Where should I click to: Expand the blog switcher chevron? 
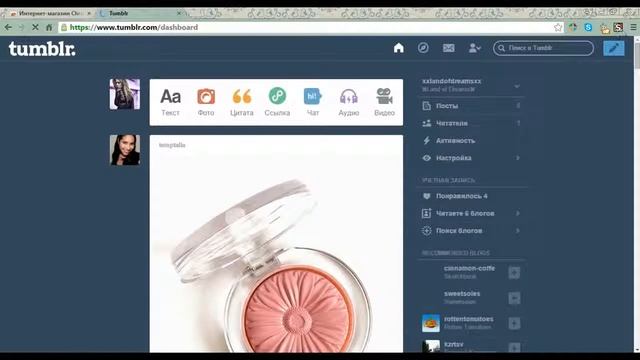517,86
